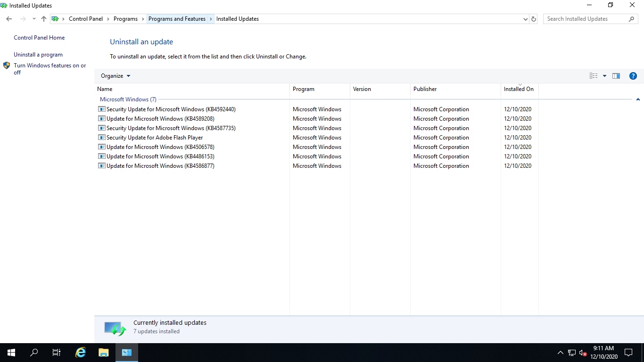644x362 pixels.
Task: Open the Organize dropdown menu
Action: (x=116, y=76)
